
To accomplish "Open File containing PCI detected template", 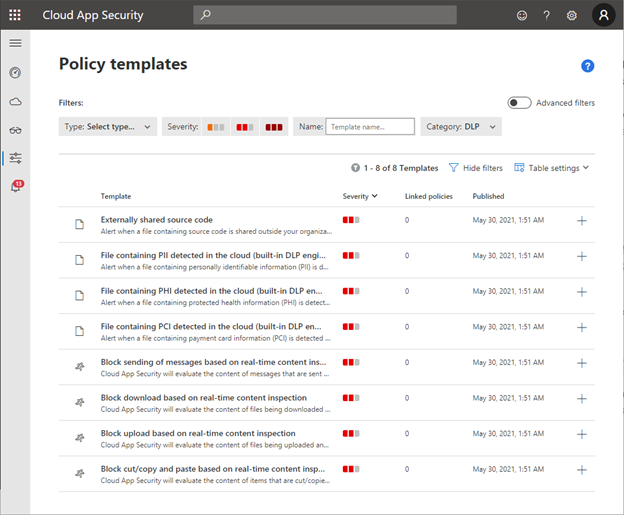I will 211,326.
